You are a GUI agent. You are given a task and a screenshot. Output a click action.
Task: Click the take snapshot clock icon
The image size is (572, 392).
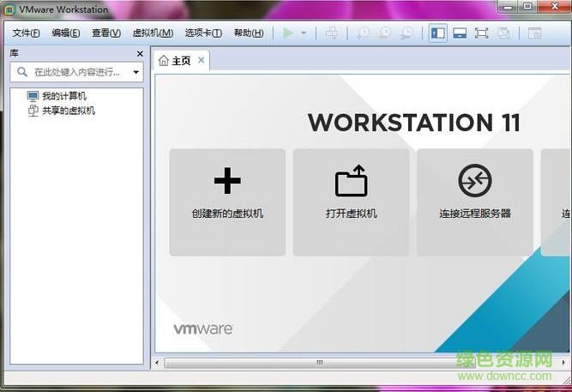[363, 33]
